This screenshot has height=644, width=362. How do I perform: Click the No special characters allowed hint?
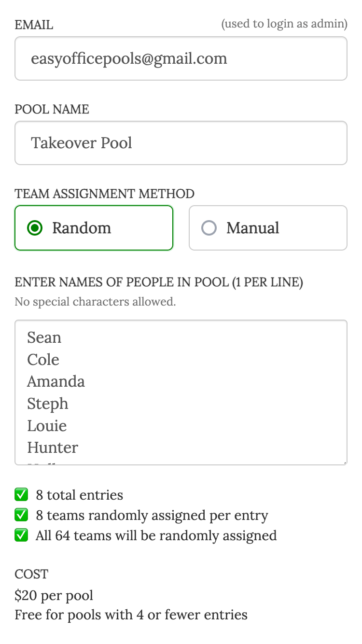pos(95,301)
